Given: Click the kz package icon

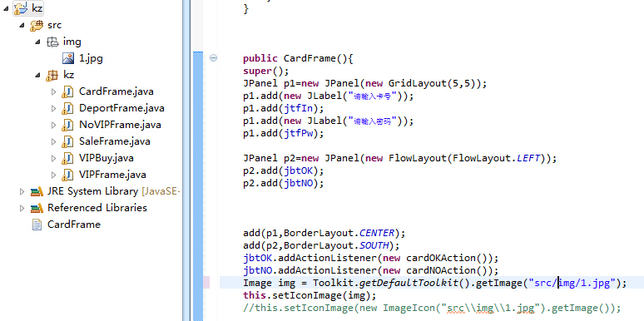Looking at the screenshot, I should coord(52,75).
